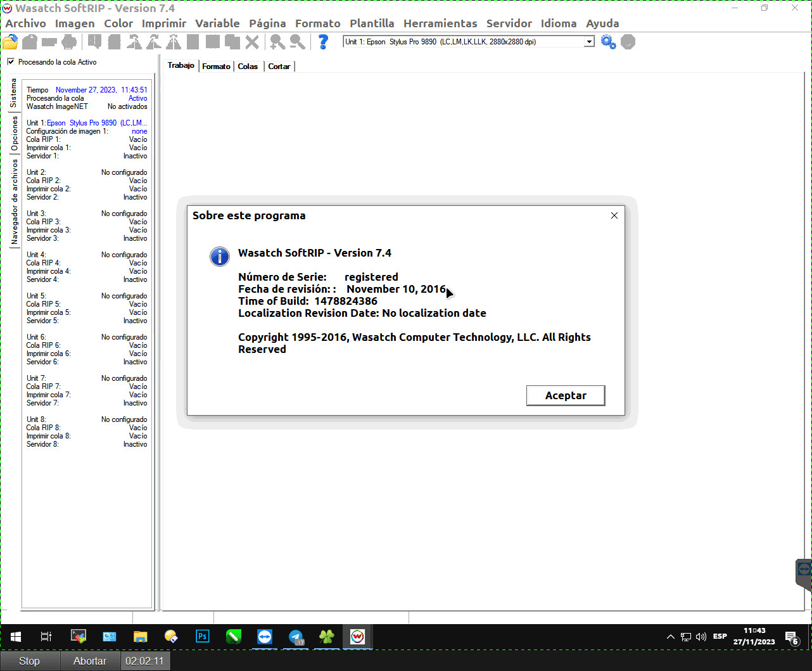Uncheck the Procesando la cola Activo checkbox
The image size is (812, 671).
click(11, 62)
